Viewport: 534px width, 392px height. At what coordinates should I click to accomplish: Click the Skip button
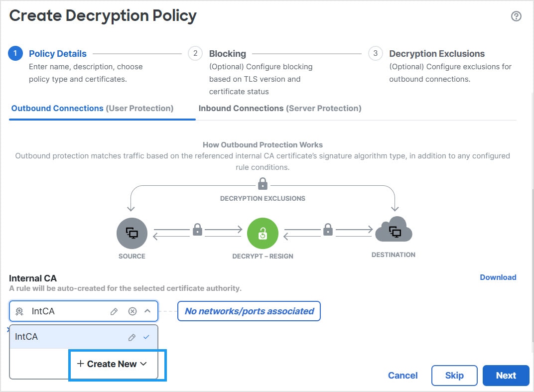[x=454, y=375]
